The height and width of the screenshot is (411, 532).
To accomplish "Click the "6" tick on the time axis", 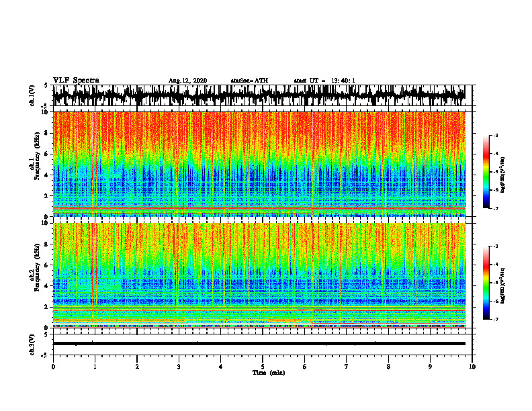I will pos(305,367).
